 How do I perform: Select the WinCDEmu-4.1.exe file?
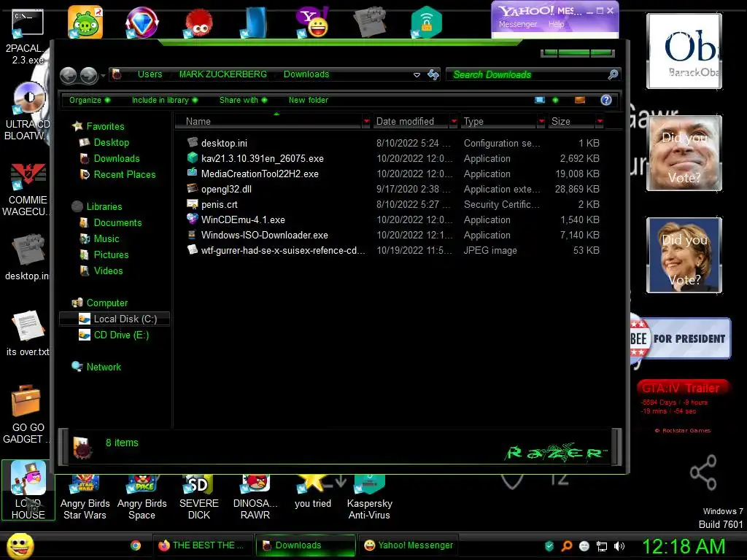point(243,219)
